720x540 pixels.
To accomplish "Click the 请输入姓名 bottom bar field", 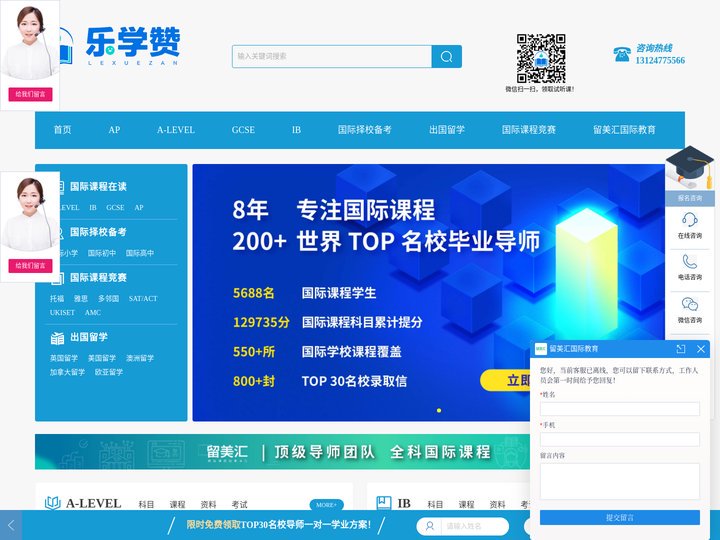I will pos(463,526).
